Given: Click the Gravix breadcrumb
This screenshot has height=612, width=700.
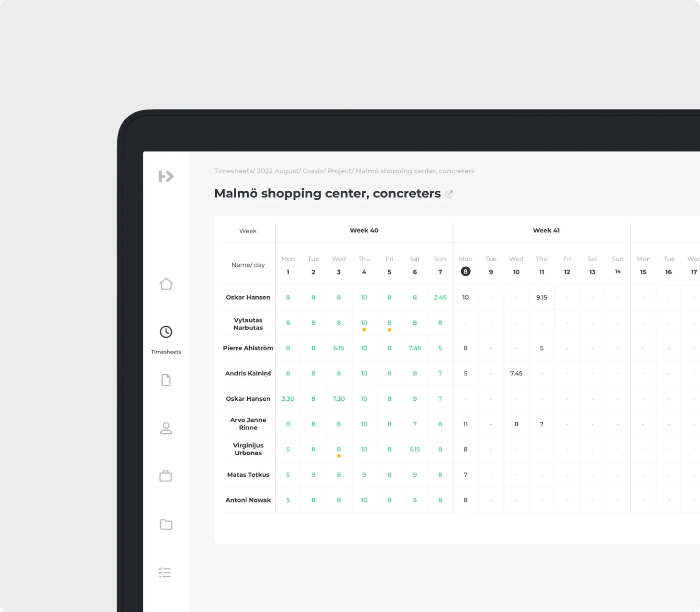Looking at the screenshot, I should [313, 171].
